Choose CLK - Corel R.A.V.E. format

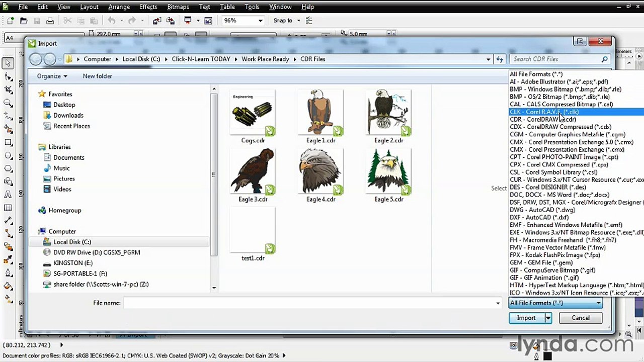(x=577, y=112)
